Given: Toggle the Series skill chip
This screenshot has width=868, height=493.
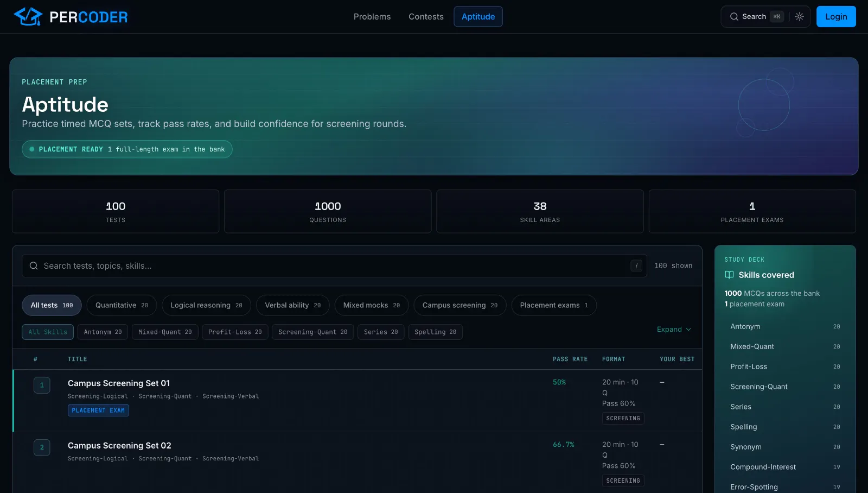Looking at the screenshot, I should [x=381, y=332].
